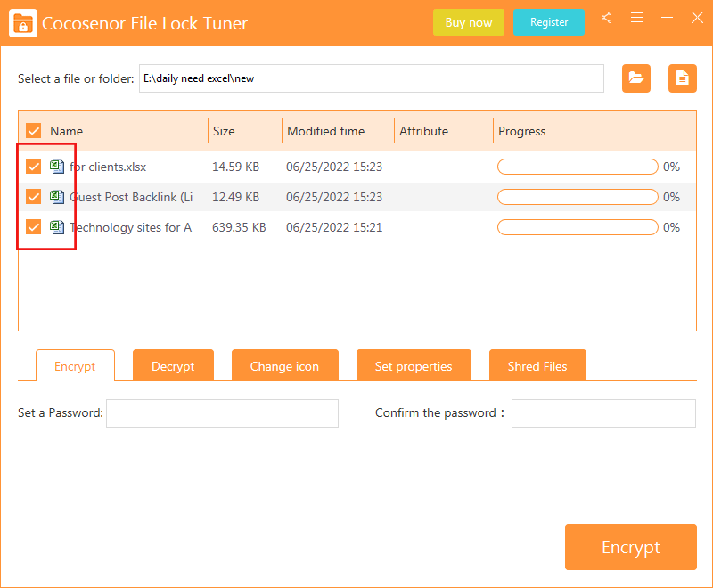Click the modified time of for clients.xlsx
Image resolution: width=713 pixels, height=588 pixels.
pyautogui.click(x=334, y=167)
